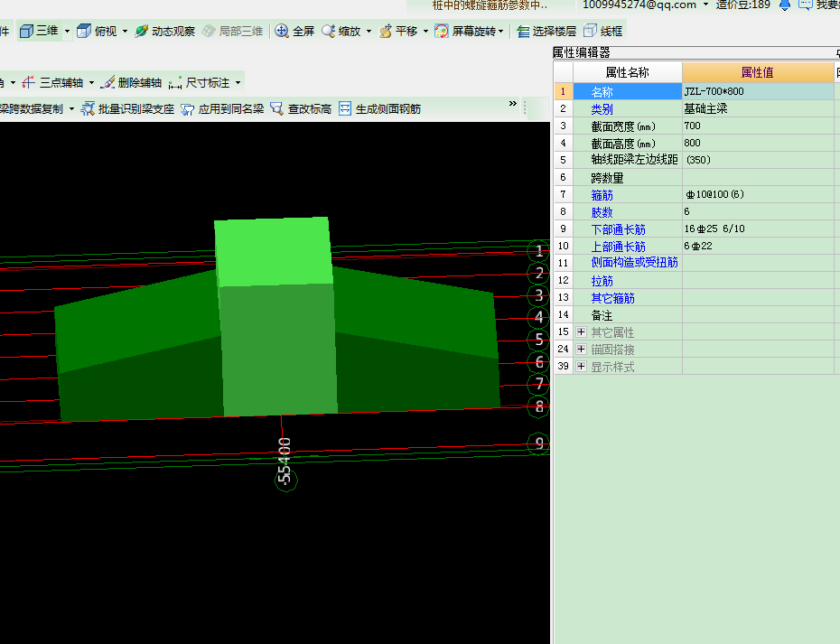Open the 屏幕旋转 dropdown arrow
The image size is (840, 644).
coord(501,31)
